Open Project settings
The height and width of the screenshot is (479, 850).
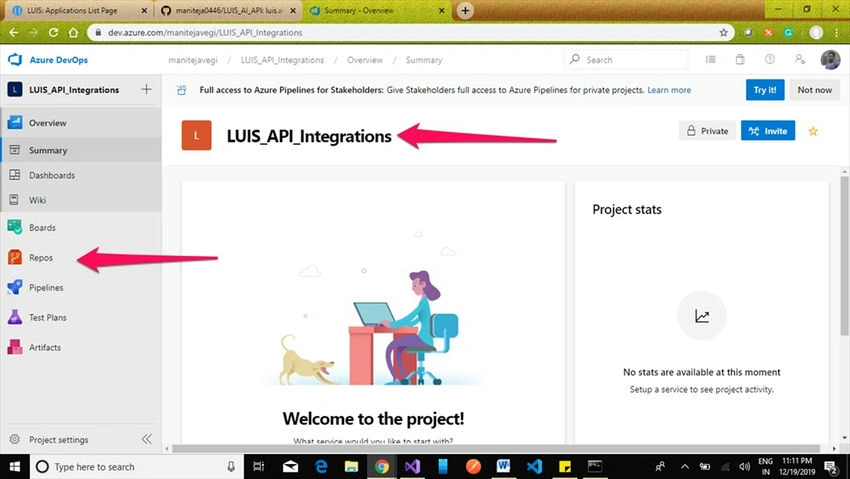tap(59, 439)
